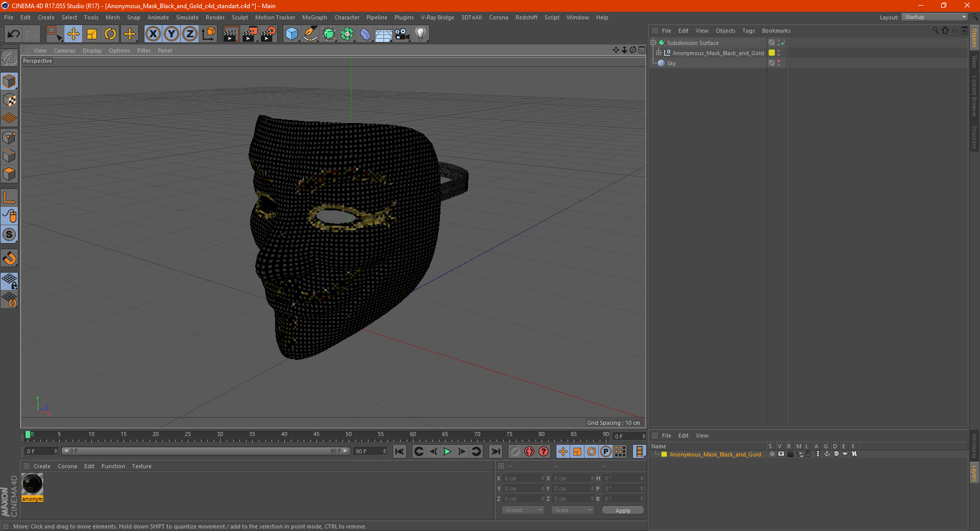The height and width of the screenshot is (531, 980).
Task: Open the Simulate menu
Action: click(x=187, y=17)
